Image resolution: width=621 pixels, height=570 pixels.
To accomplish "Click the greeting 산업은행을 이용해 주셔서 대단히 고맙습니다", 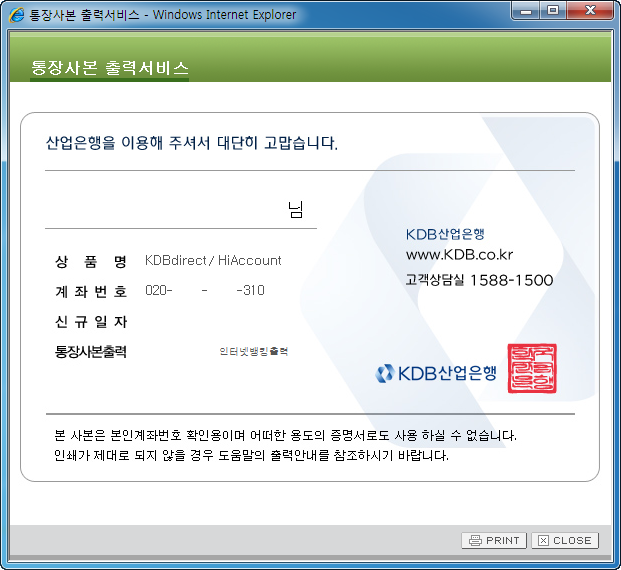I will click(x=192, y=143).
